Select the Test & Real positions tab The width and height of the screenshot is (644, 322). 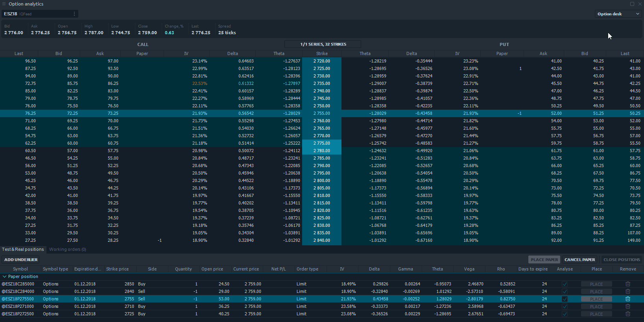pos(23,249)
